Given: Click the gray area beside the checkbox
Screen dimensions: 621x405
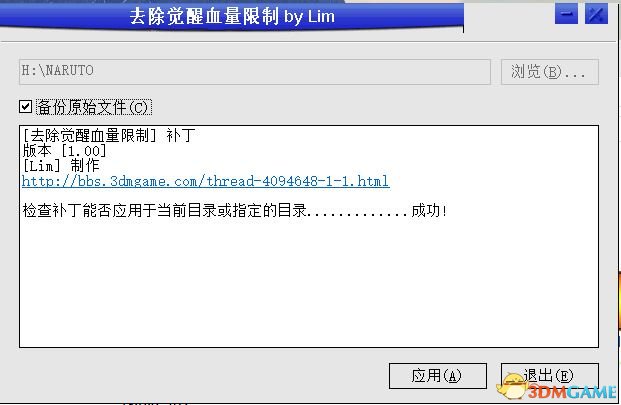Looking at the screenshot, I should point(356,107).
